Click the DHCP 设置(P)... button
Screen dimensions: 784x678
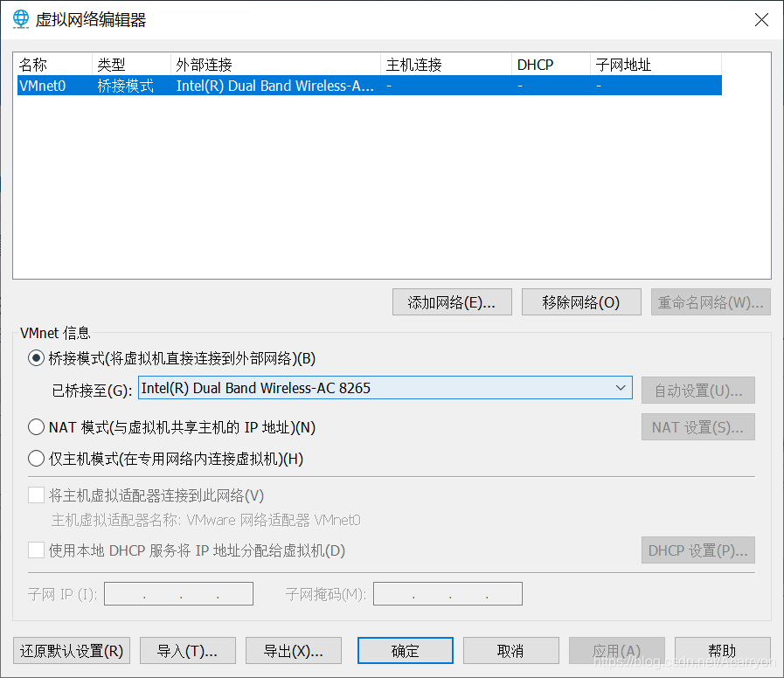point(698,550)
